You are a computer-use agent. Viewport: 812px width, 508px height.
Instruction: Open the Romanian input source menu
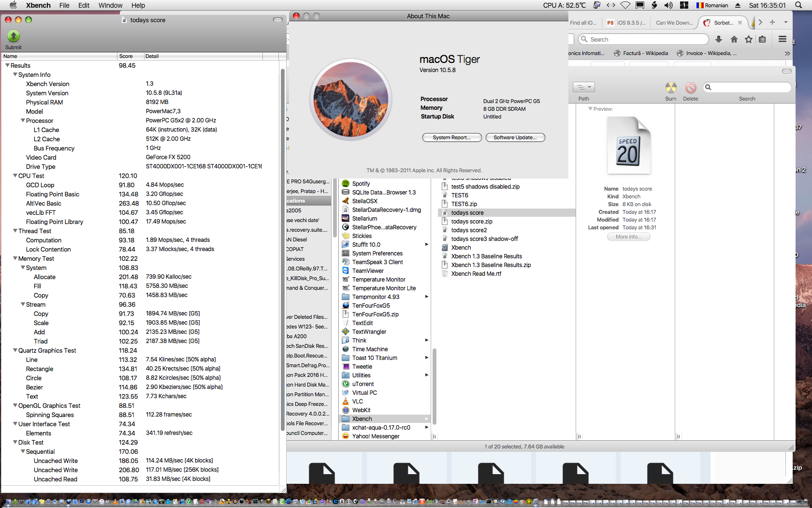pos(712,5)
